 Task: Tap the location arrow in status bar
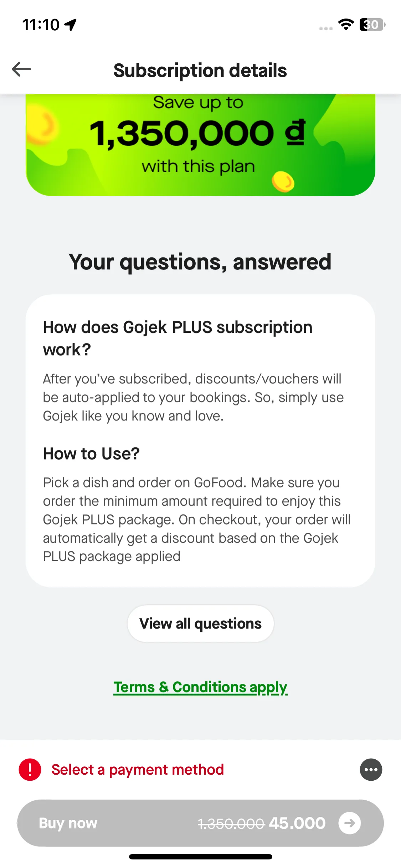point(71,25)
